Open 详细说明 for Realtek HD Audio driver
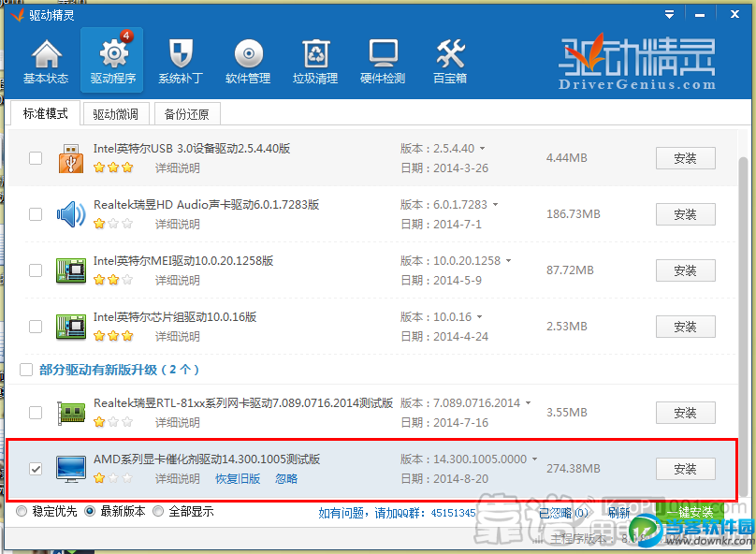Image resolution: width=756 pixels, height=554 pixels. pyautogui.click(x=178, y=225)
